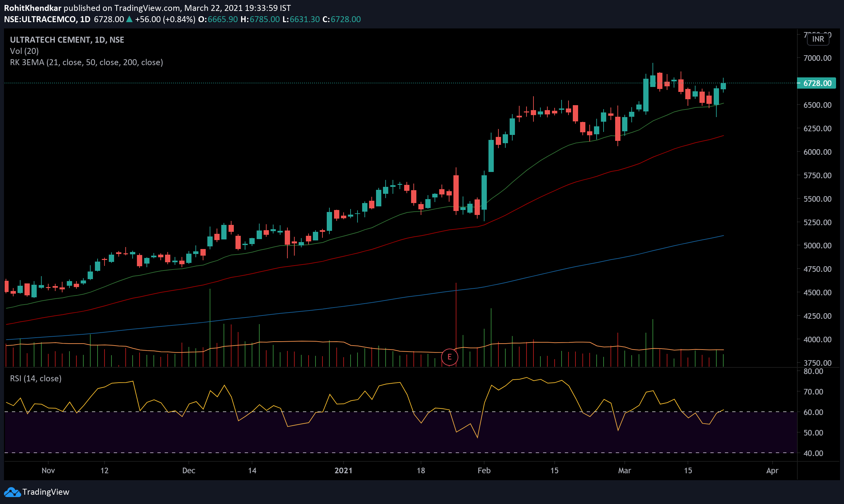
Task: Click the Mar date axis label
Action: tap(624, 470)
